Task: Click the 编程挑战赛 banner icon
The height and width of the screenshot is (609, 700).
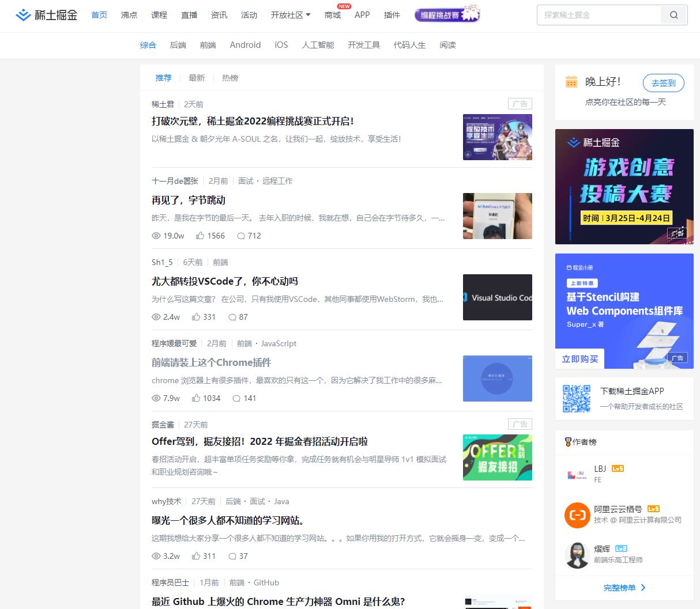Action: (447, 15)
